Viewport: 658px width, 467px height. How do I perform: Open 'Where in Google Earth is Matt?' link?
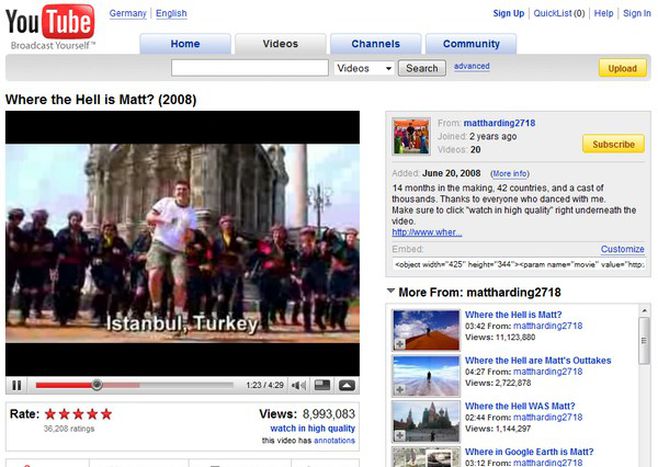(x=529, y=452)
